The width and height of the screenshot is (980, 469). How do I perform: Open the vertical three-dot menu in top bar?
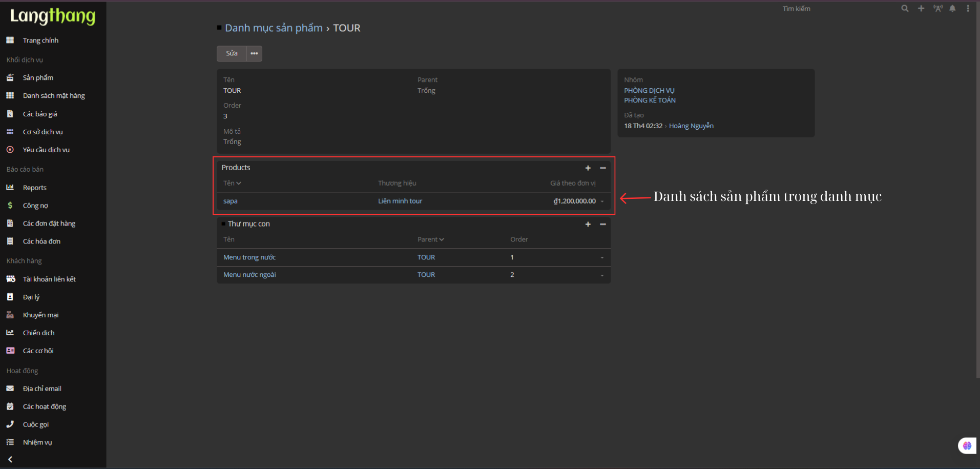coord(968,9)
